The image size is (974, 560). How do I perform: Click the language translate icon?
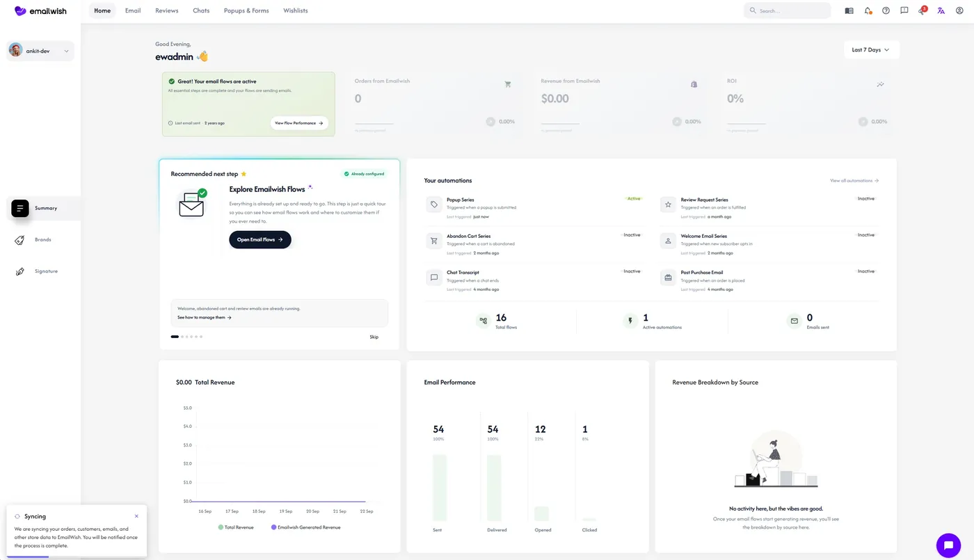941,11
